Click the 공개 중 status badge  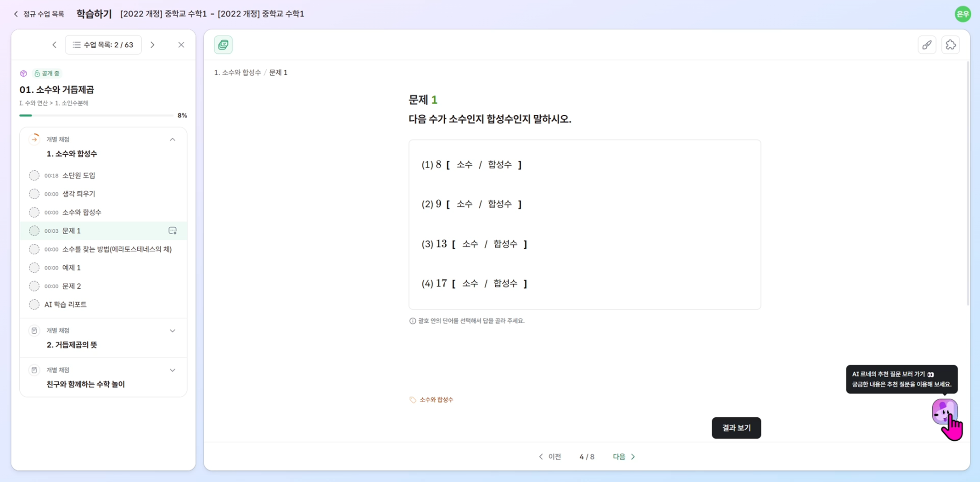tap(47, 73)
